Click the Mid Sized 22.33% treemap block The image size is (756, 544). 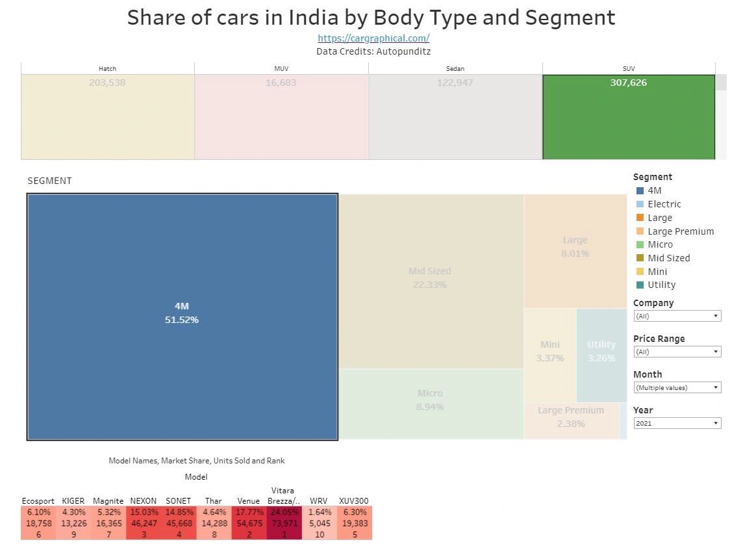pyautogui.click(x=431, y=281)
